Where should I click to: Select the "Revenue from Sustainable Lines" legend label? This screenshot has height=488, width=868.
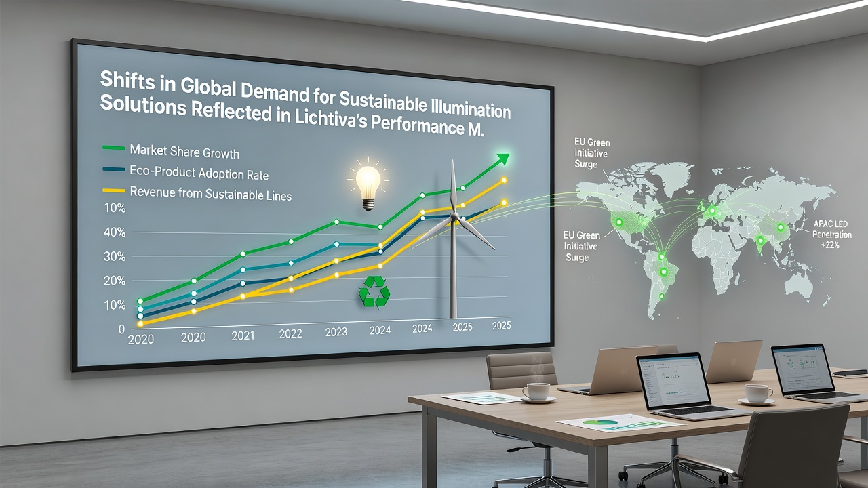click(210, 194)
